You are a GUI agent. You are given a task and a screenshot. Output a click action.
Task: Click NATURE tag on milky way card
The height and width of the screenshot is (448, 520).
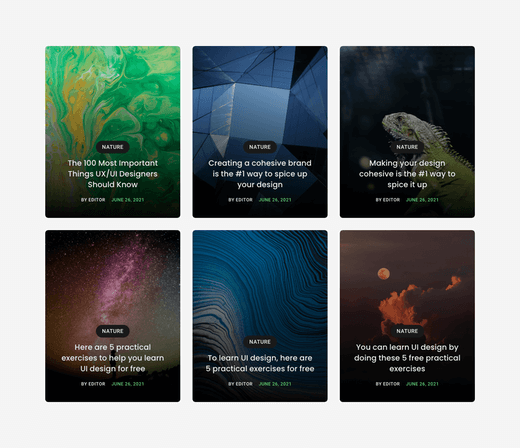tap(113, 331)
